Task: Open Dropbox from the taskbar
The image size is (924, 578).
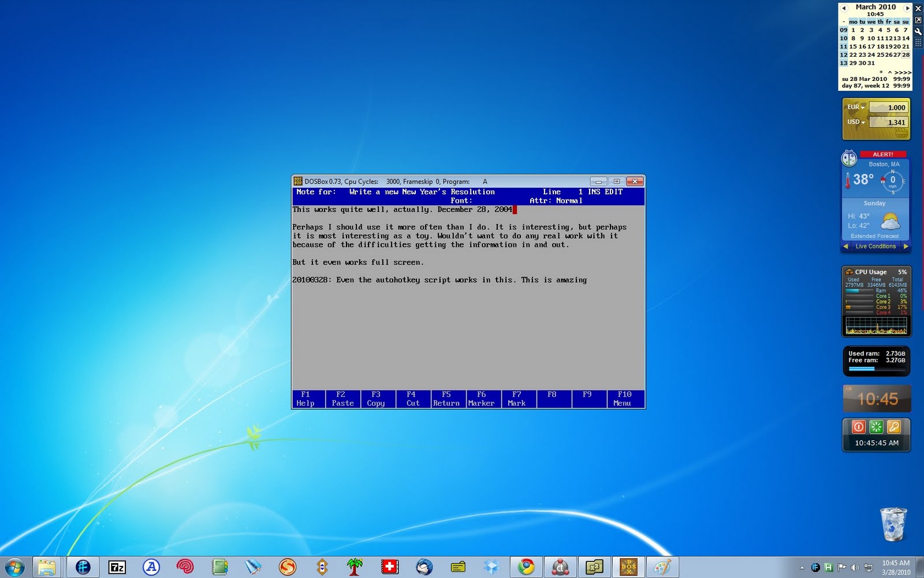Action: (x=491, y=567)
